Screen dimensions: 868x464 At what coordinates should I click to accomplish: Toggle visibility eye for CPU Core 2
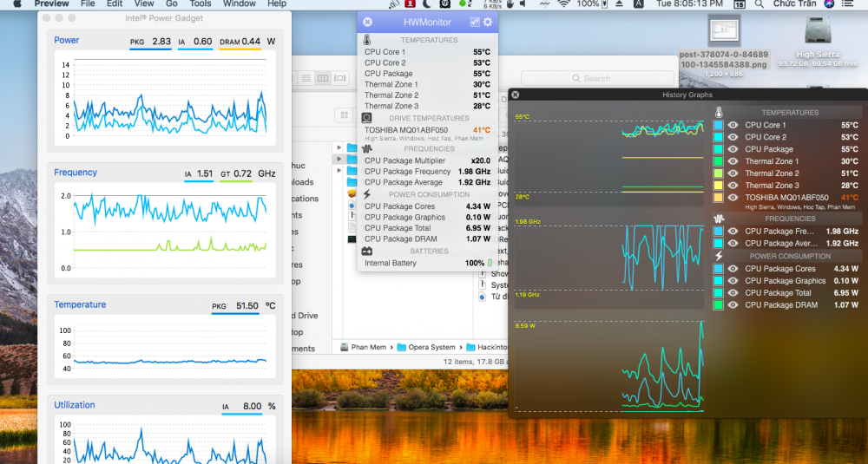coord(733,137)
